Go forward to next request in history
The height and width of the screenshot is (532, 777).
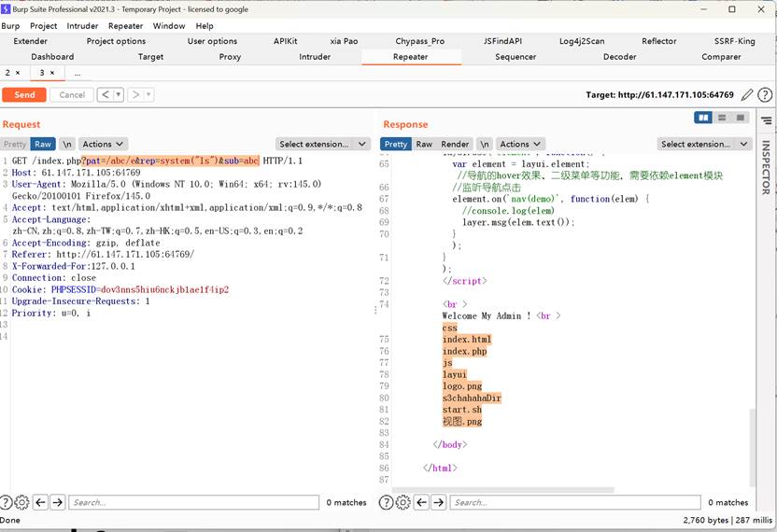(x=135, y=94)
